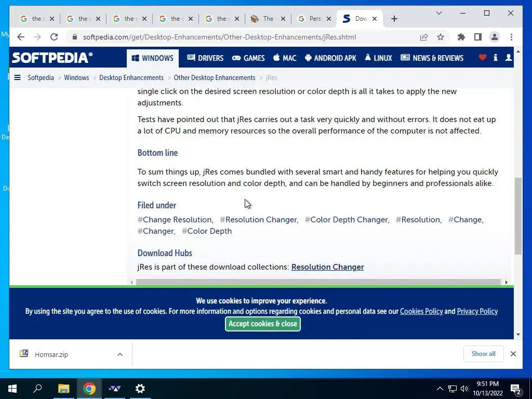Click Show all downloads button
Screen dimensions: 532x399
pyautogui.click(x=484, y=354)
